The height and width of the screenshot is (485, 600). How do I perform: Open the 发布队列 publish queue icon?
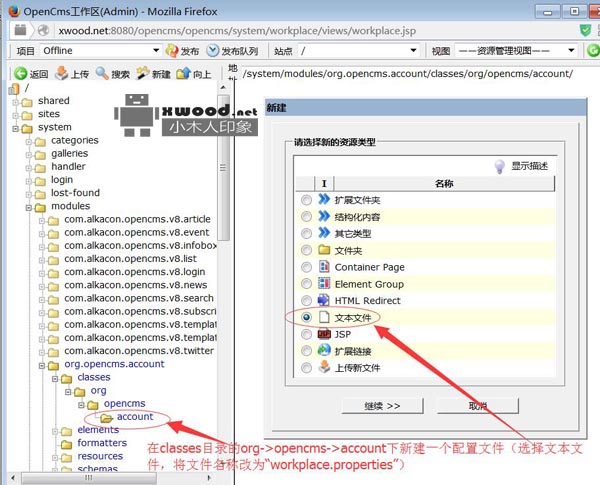[x=213, y=51]
